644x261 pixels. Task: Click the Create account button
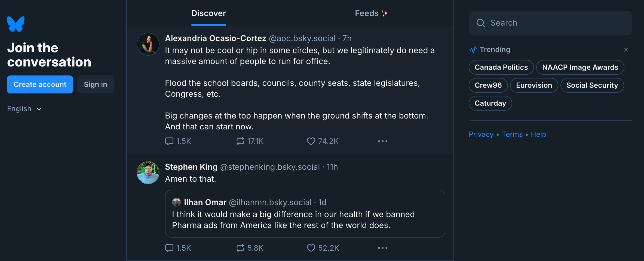(x=40, y=84)
